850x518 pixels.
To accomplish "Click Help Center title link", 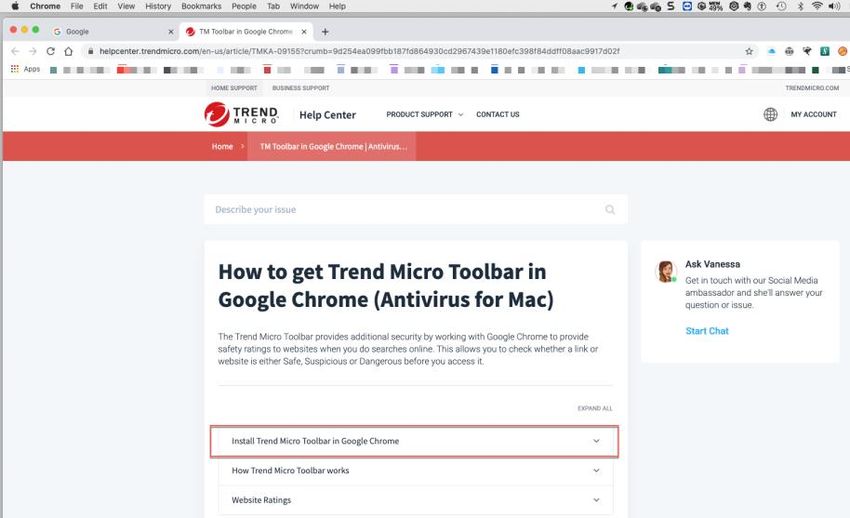I will 327,115.
